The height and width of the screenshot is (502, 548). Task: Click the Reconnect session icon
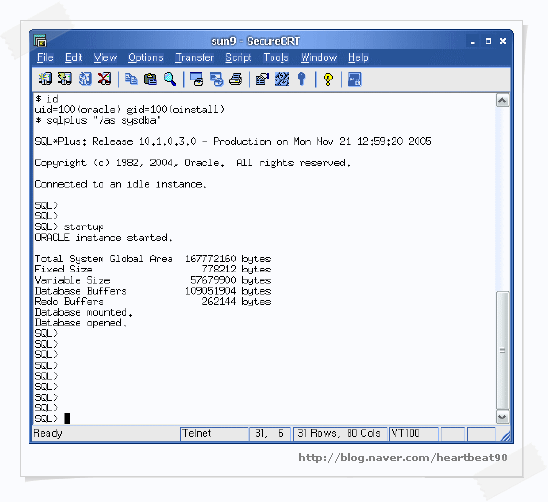(x=85, y=79)
